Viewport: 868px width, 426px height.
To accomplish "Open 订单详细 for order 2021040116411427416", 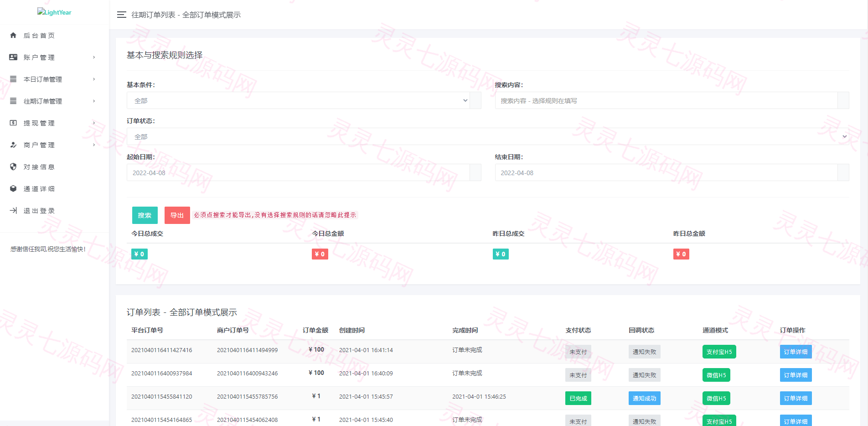I will pos(796,352).
